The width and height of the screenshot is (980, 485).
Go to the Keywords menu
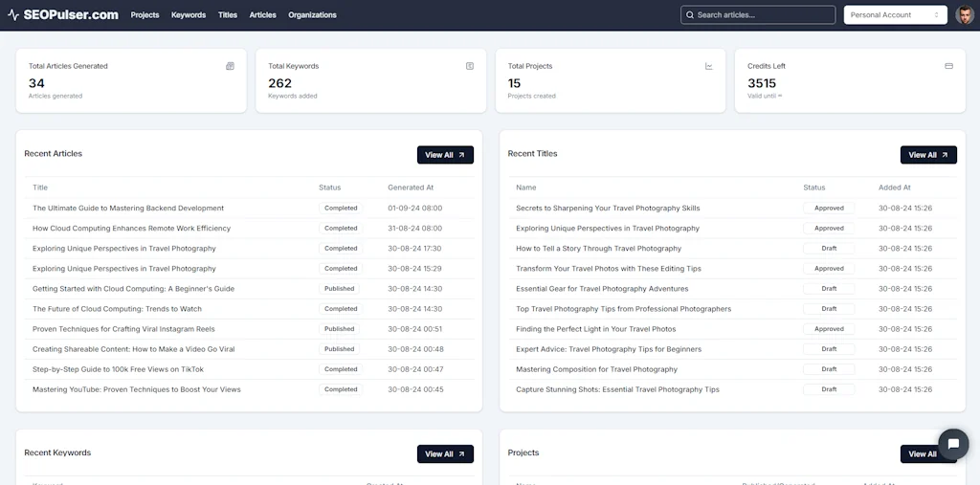click(189, 15)
